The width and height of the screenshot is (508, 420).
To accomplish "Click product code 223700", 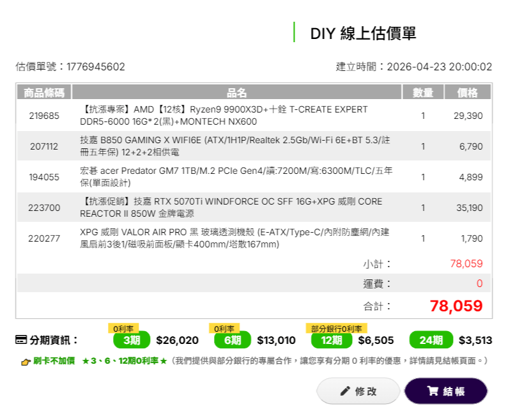I will (x=44, y=208).
